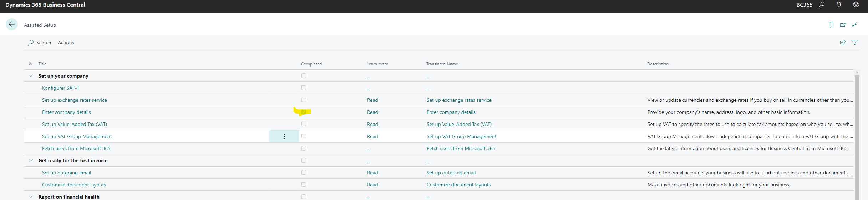Click the collapse page arrows icon
This screenshot has width=868, height=200.
click(x=854, y=25)
